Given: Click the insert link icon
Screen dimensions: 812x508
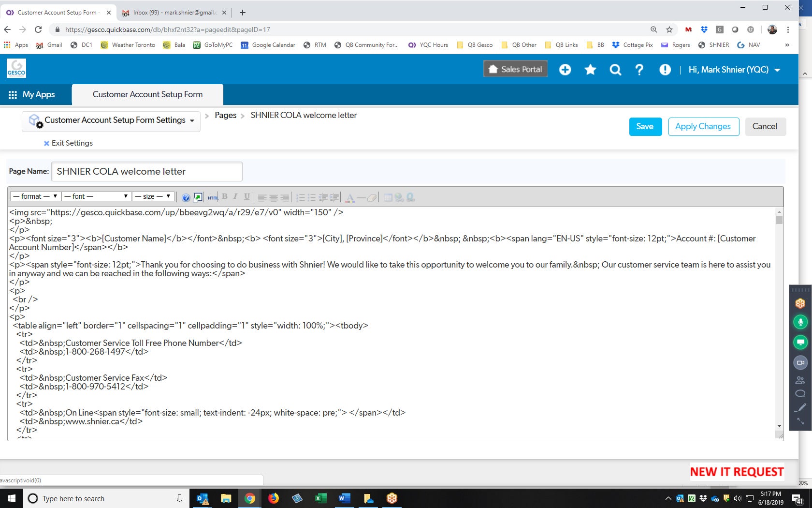Looking at the screenshot, I should pyautogui.click(x=399, y=197).
